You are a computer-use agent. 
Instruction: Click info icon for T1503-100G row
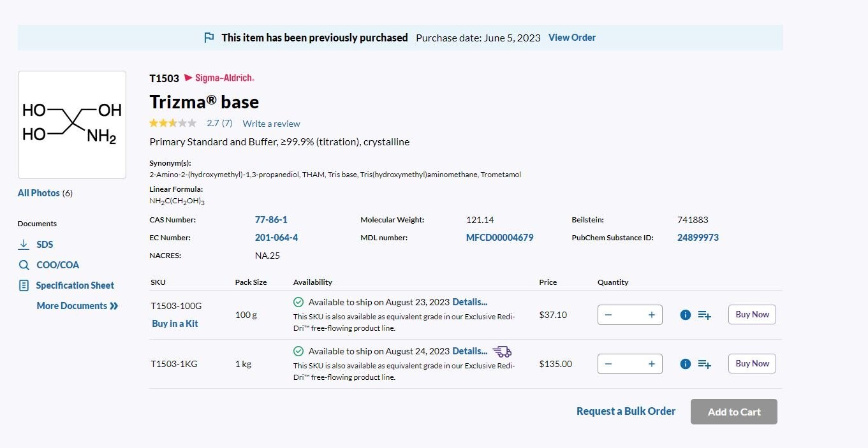tap(685, 315)
